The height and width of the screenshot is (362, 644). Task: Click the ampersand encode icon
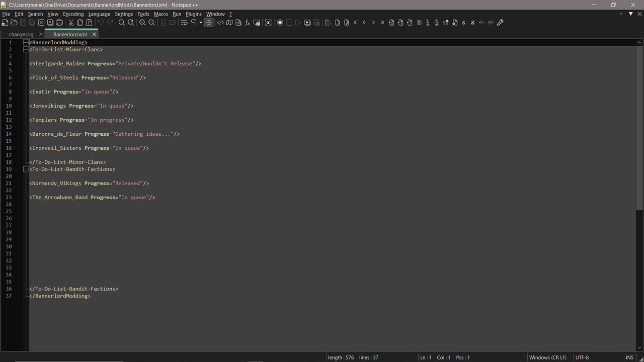464,23
